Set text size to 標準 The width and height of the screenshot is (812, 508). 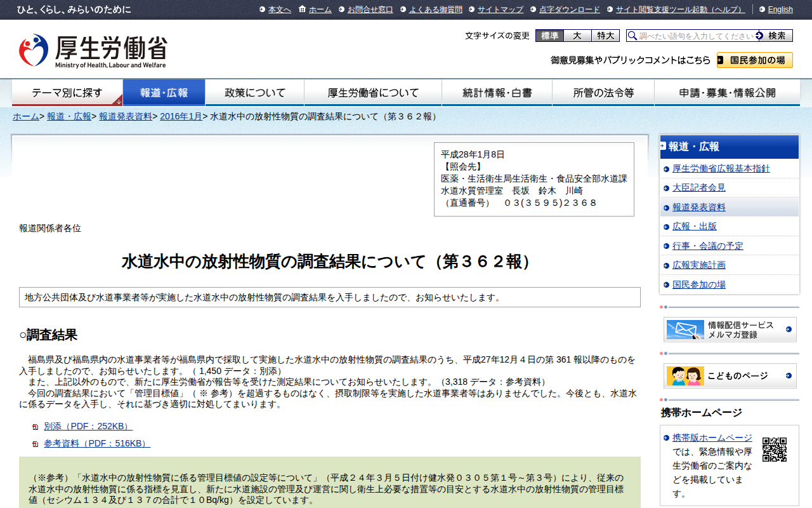point(549,36)
